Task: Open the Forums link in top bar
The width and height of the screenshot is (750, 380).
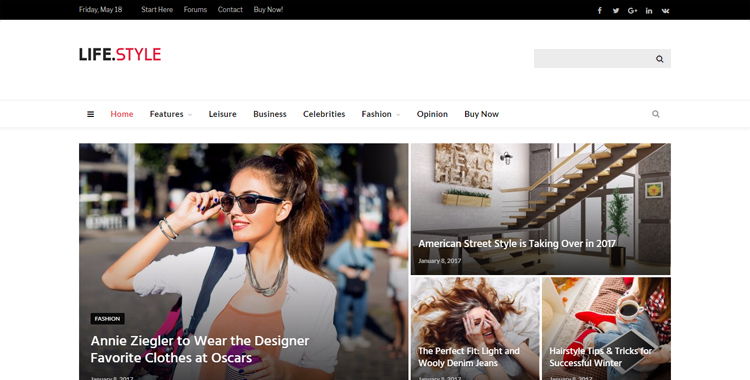Action: [x=195, y=10]
